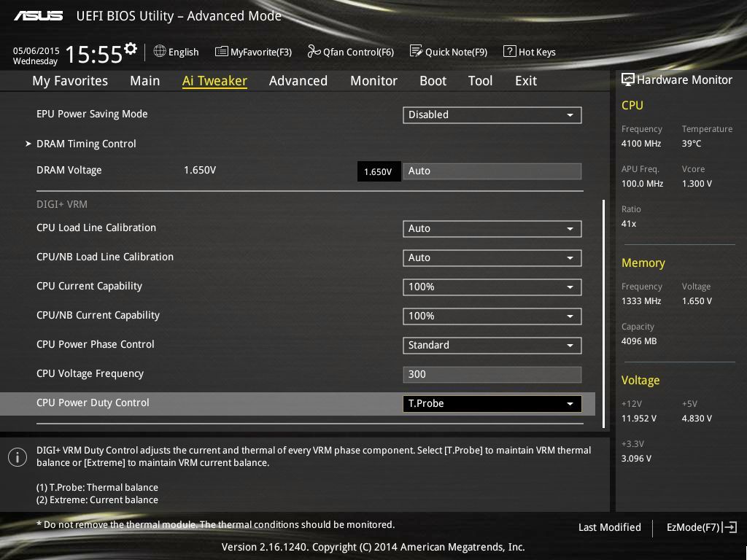The width and height of the screenshot is (747, 560).
Task: Click the Last Modified button
Action: pyautogui.click(x=609, y=527)
